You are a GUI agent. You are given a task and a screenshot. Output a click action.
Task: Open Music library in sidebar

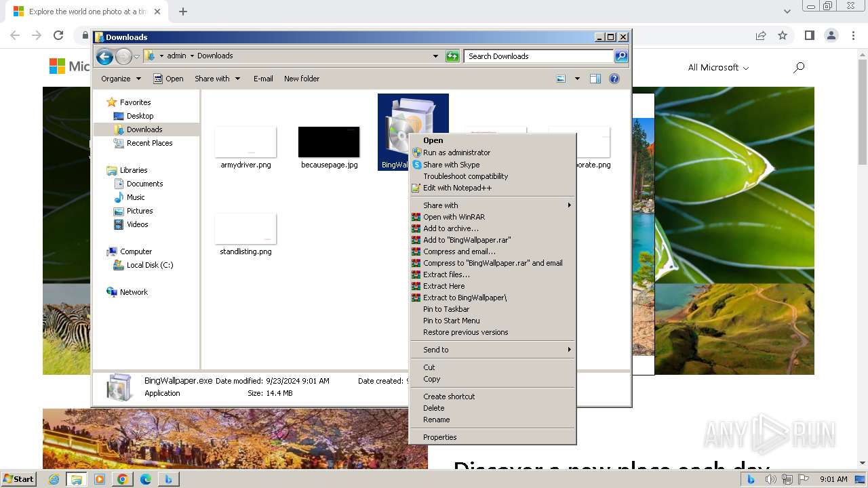coord(136,197)
